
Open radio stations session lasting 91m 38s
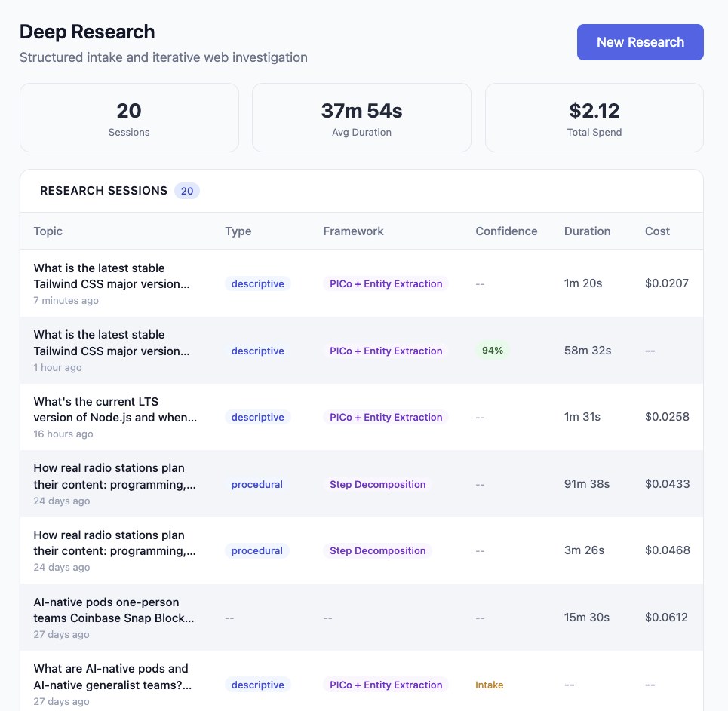pos(361,483)
